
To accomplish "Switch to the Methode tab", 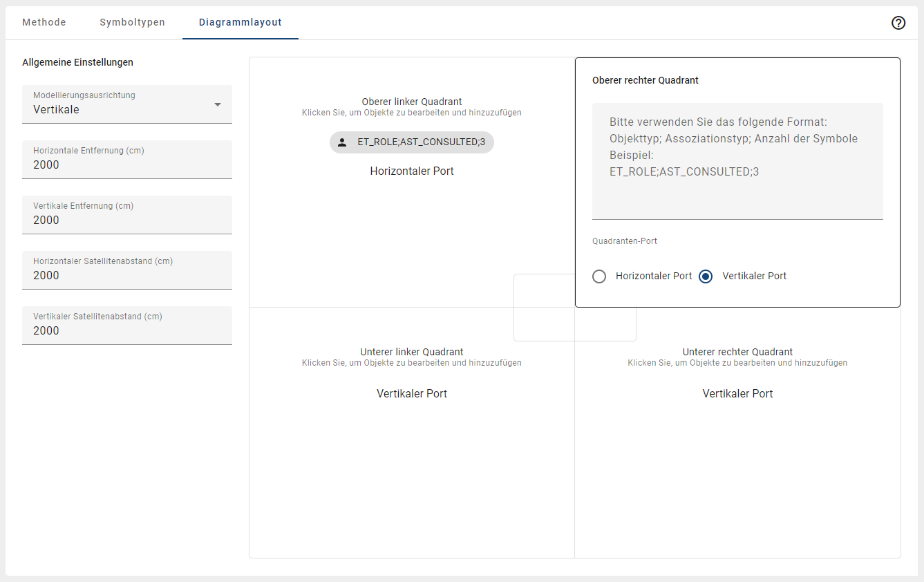I will 44,22.
